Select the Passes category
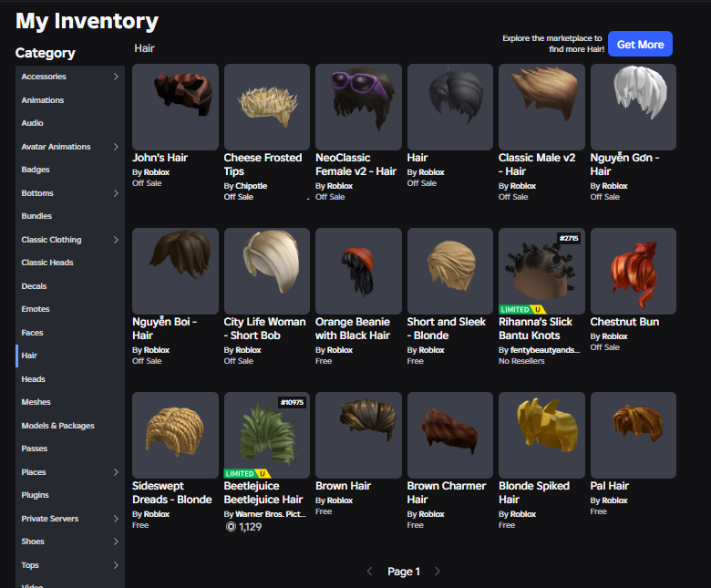711x588 pixels. coord(70,449)
